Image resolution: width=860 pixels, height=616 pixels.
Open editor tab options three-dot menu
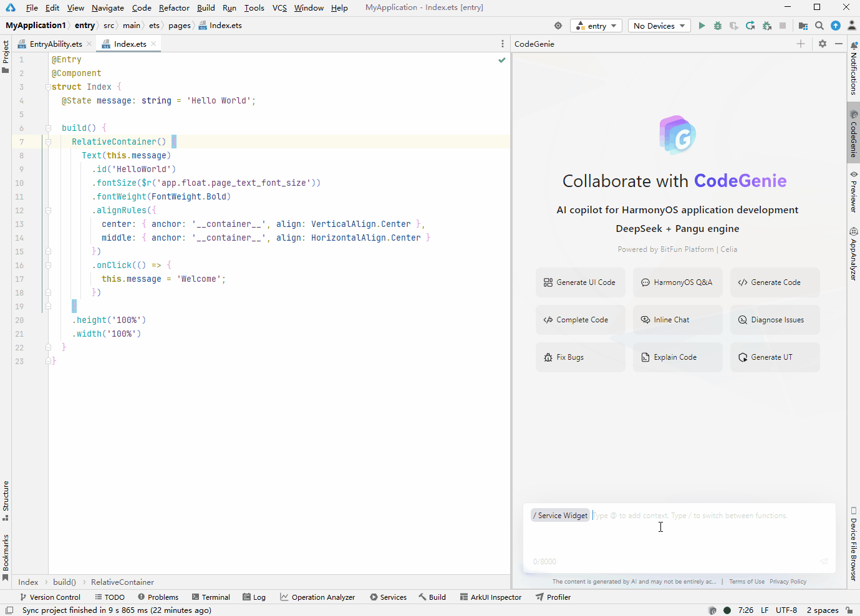[x=503, y=44]
